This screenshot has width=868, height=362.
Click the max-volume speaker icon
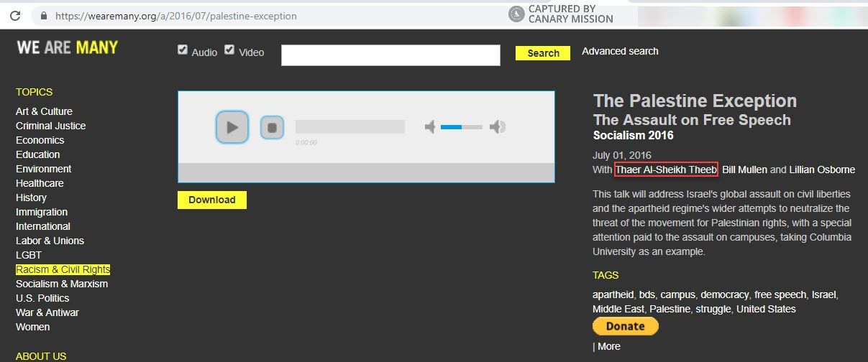pyautogui.click(x=497, y=127)
